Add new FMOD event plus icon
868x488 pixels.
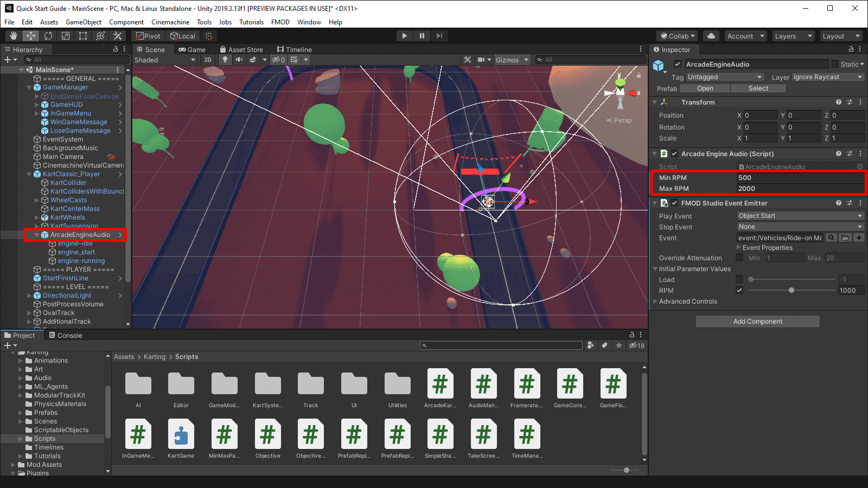859,237
